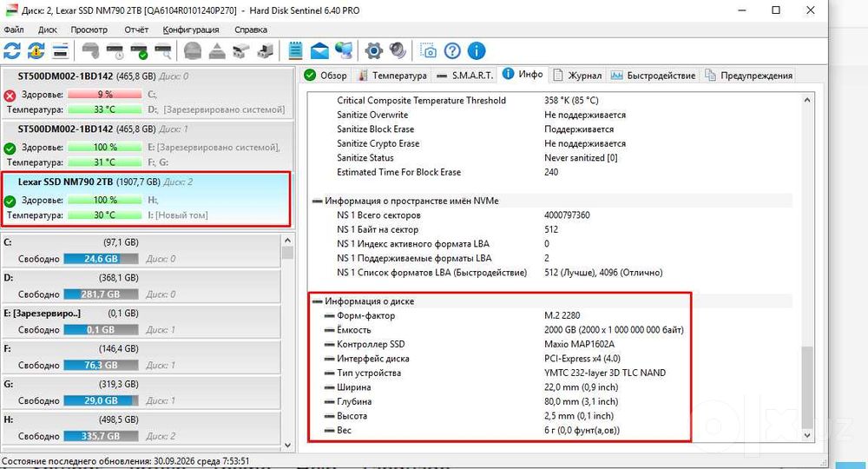Click the NS 1 Всего секторов row
Viewport: 868px width, 469px height.
pos(551,215)
